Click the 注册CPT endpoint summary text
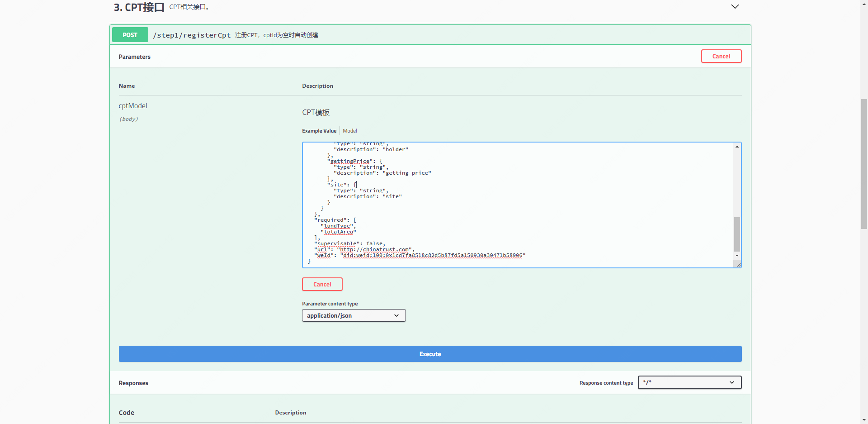868x424 pixels. [x=277, y=35]
